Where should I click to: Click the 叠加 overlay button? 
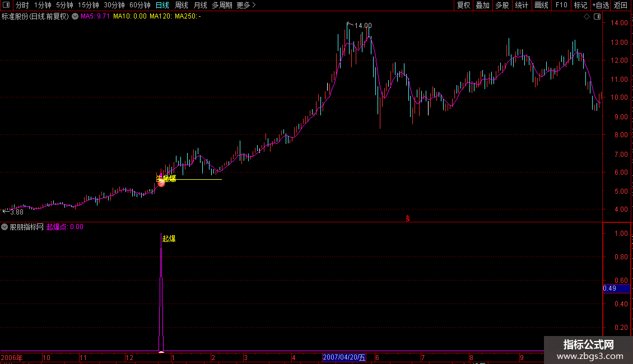coord(482,5)
